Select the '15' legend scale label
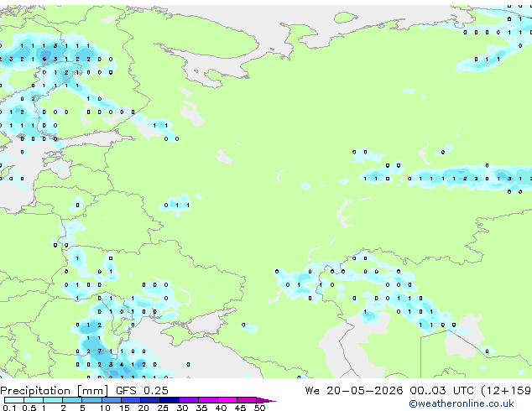Image resolution: width=532 pixels, height=411 pixels. [124, 408]
